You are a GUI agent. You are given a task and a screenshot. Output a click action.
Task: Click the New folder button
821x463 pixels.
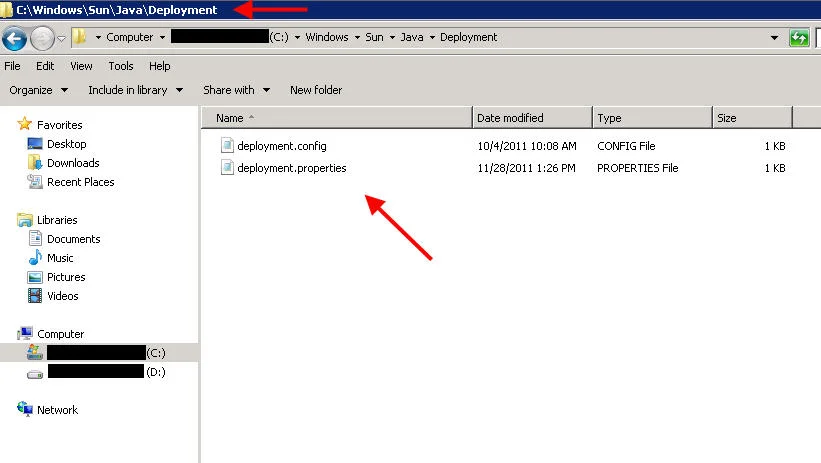pos(316,90)
